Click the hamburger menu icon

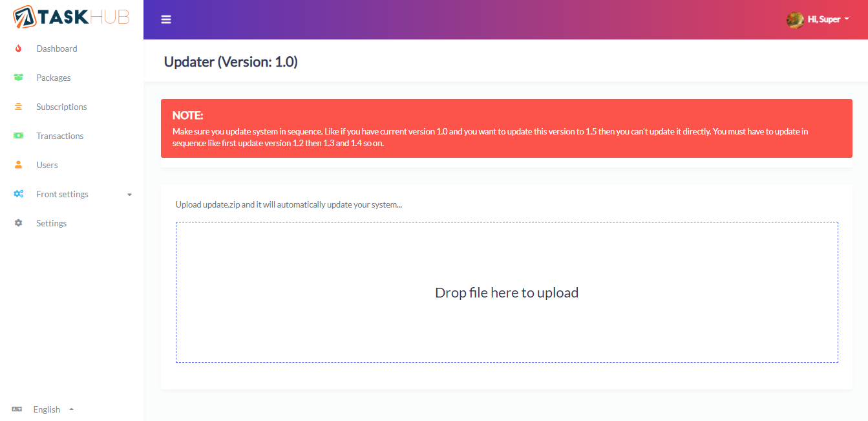(166, 19)
